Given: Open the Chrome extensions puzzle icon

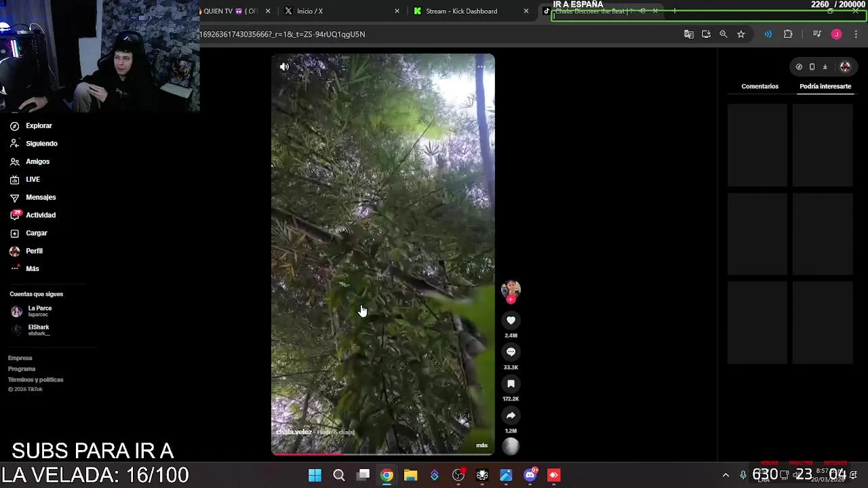Looking at the screenshot, I should [788, 34].
